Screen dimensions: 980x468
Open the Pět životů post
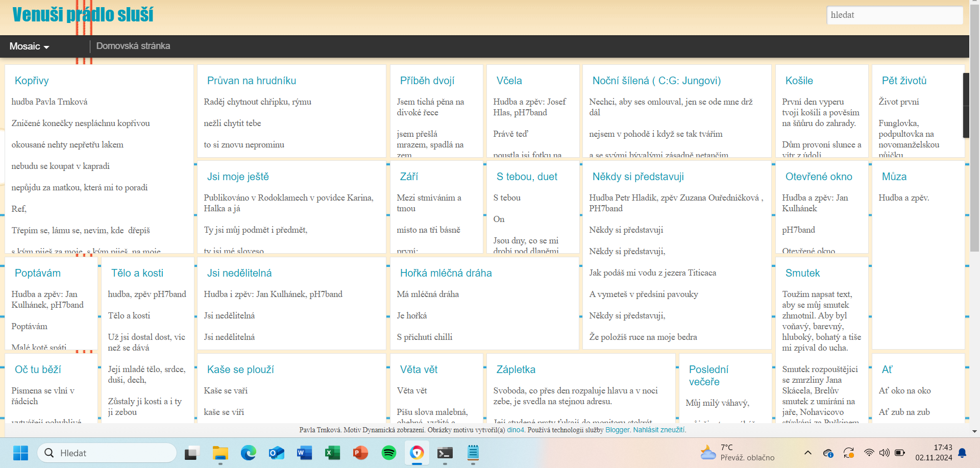click(x=904, y=81)
